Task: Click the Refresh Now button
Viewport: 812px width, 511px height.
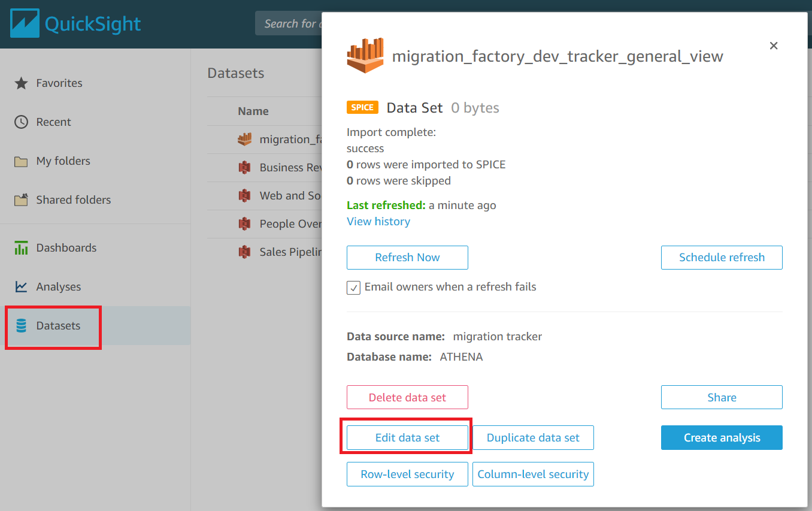Action: (x=407, y=258)
